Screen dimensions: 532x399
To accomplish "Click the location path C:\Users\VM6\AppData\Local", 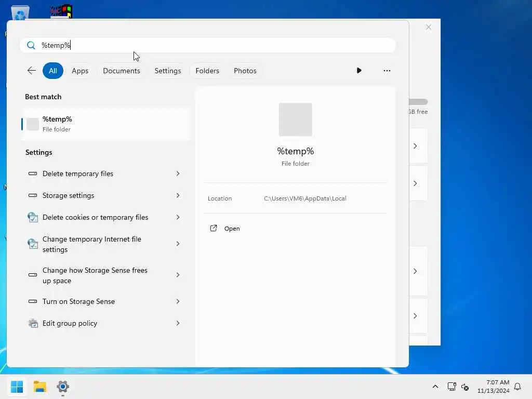I will pos(305,198).
